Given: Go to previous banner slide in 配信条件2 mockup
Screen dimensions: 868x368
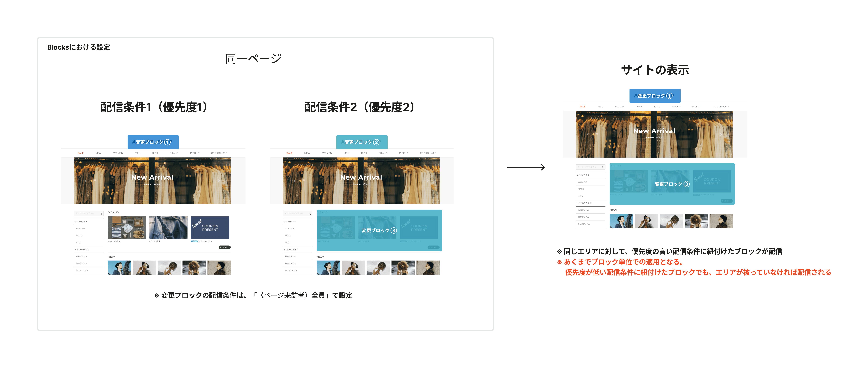Looking at the screenshot, I should pyautogui.click(x=294, y=181).
